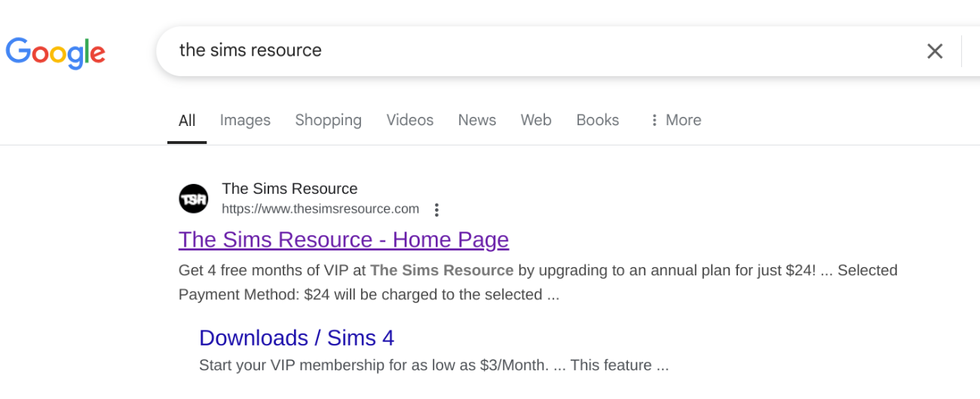Viewport: 980px width, 399px height.
Task: Switch to the Books tab
Action: coord(597,120)
